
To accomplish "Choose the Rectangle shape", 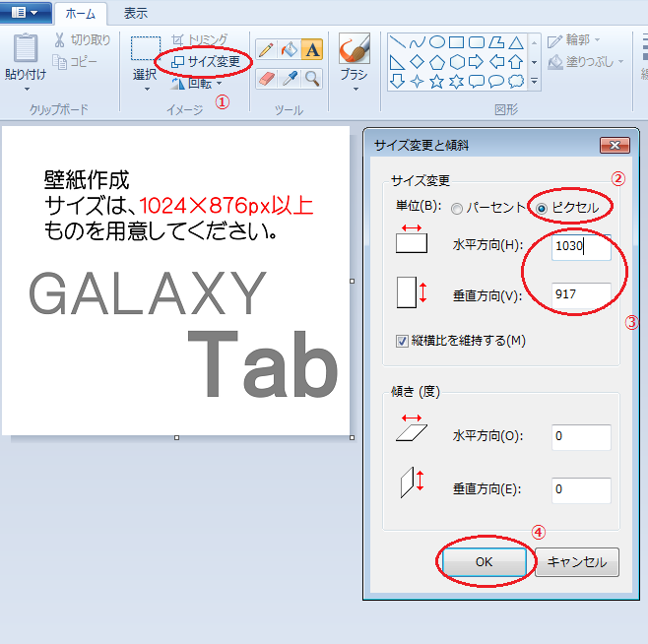I will tap(456, 42).
